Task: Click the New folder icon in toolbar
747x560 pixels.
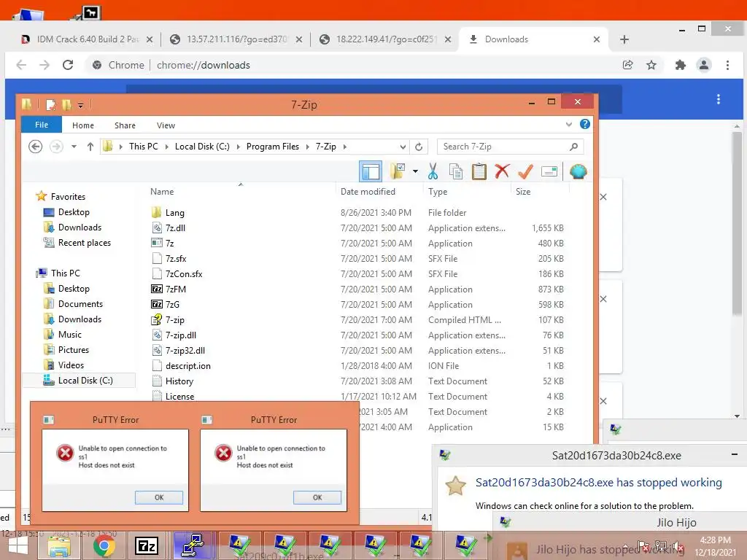Action: 398,171
